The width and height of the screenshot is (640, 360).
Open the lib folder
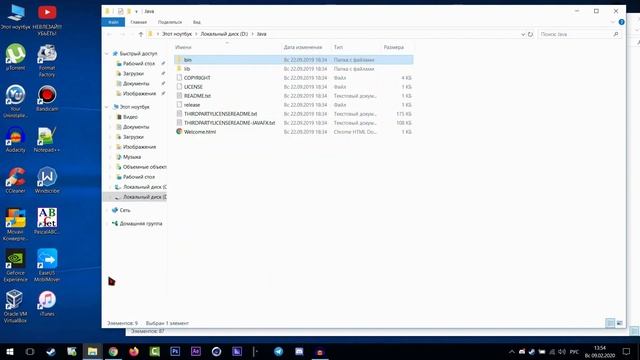coord(294,69)
